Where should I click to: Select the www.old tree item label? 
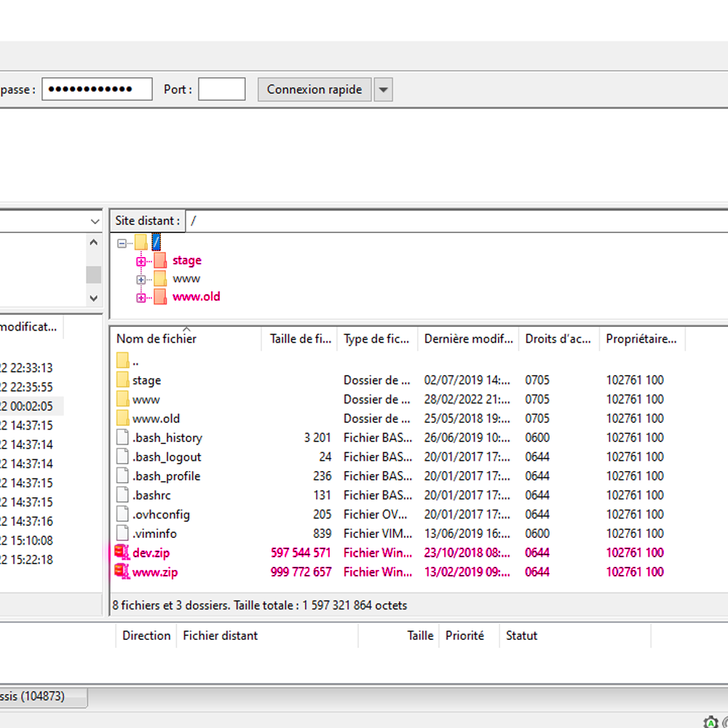point(196,297)
